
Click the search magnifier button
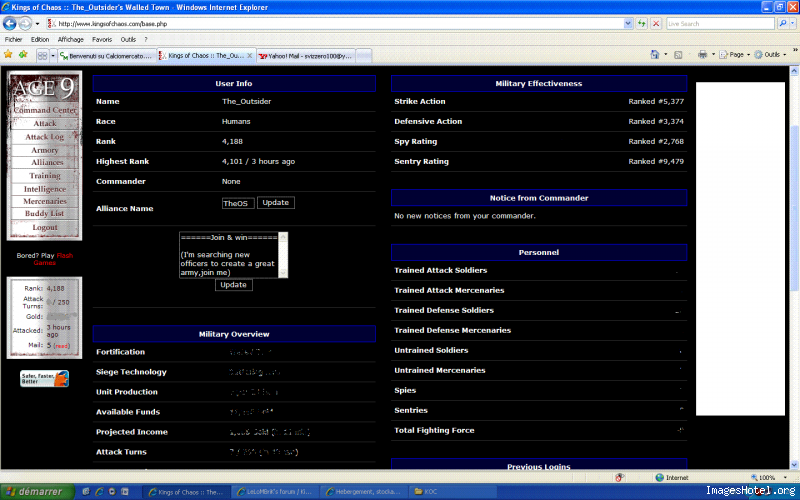tap(783, 23)
